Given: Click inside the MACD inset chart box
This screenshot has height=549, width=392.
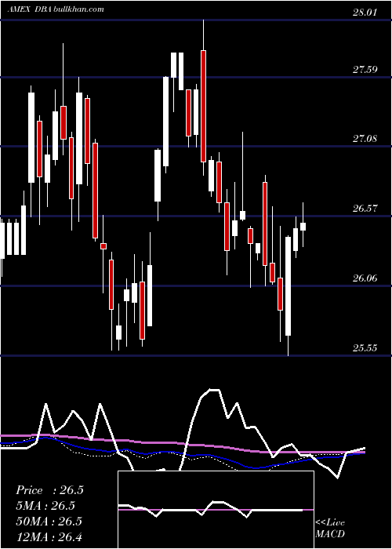Looking at the screenshot, I should [216, 510].
